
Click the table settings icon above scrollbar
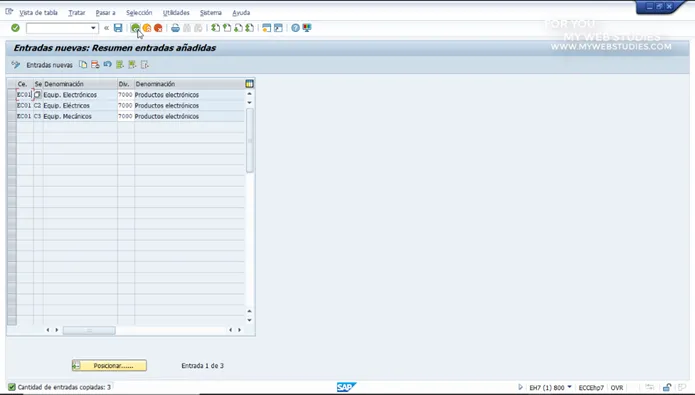click(x=250, y=83)
